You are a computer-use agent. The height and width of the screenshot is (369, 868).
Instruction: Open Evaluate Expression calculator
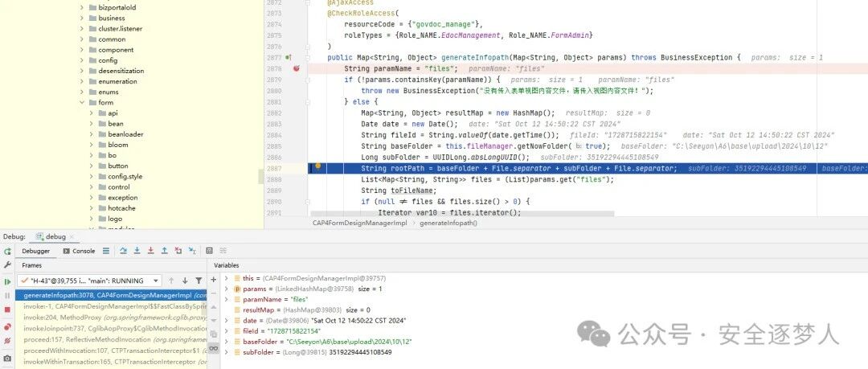tap(209, 251)
